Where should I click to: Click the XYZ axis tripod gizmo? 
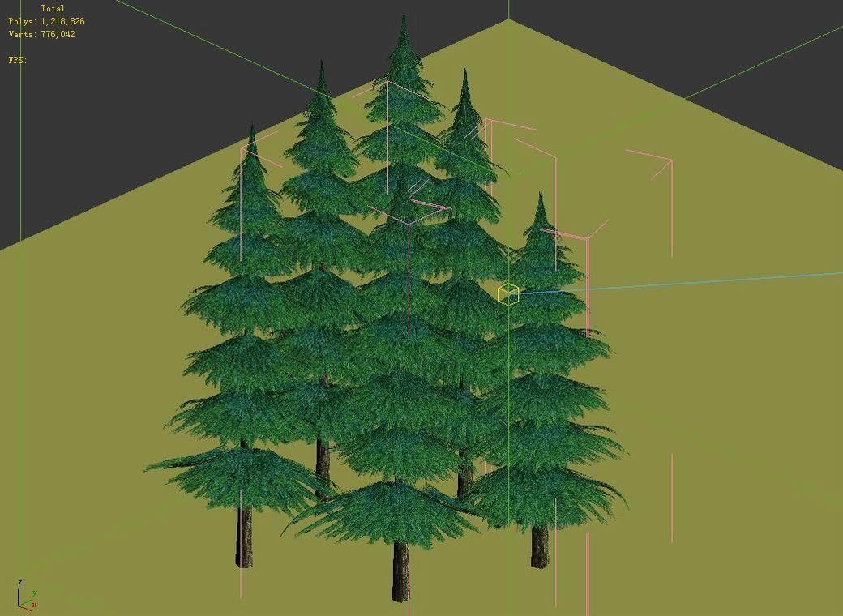26,594
